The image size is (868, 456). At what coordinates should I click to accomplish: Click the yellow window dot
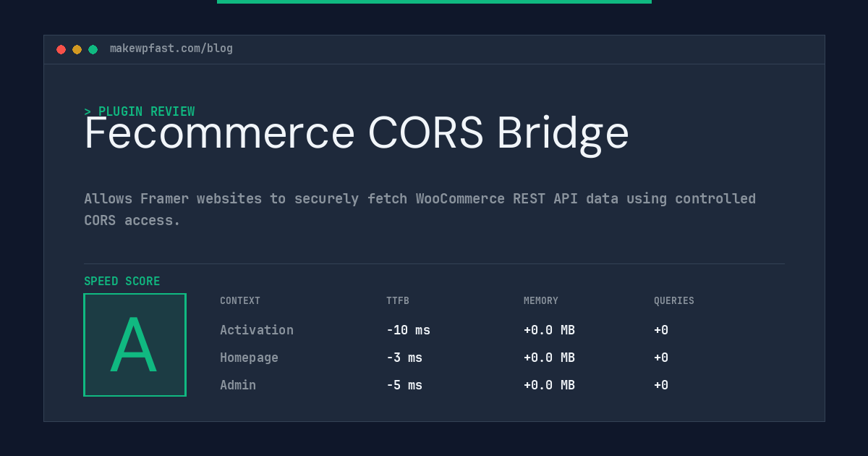pyautogui.click(x=77, y=49)
